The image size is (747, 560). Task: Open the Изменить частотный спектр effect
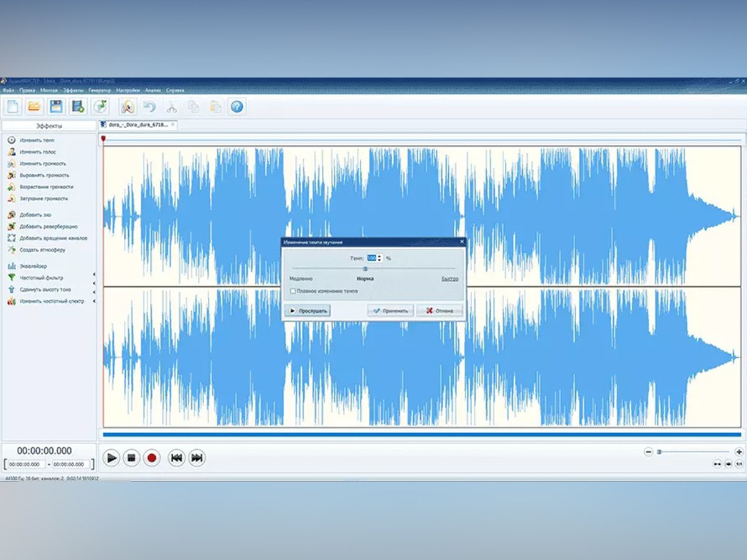pos(45,301)
